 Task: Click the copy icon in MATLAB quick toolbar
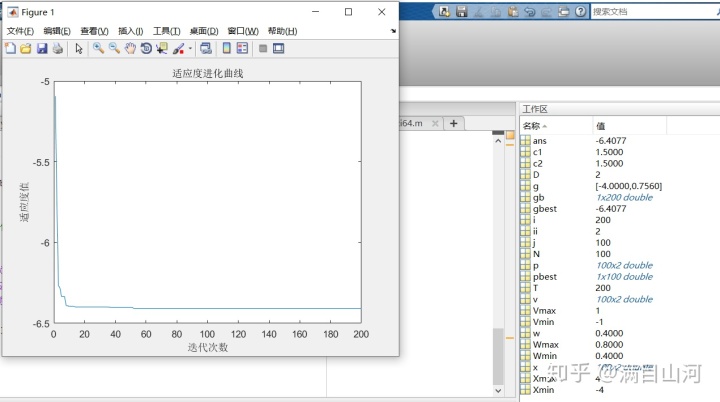(495, 11)
